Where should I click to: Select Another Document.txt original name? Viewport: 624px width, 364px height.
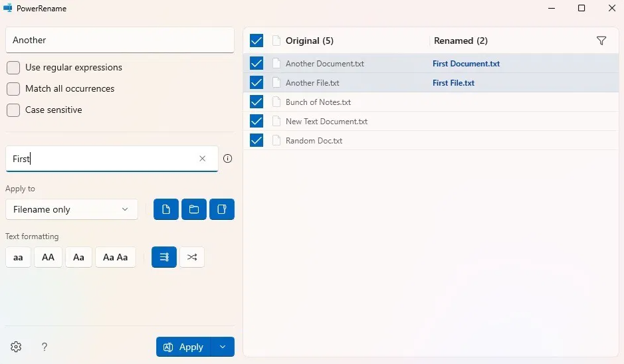click(325, 64)
